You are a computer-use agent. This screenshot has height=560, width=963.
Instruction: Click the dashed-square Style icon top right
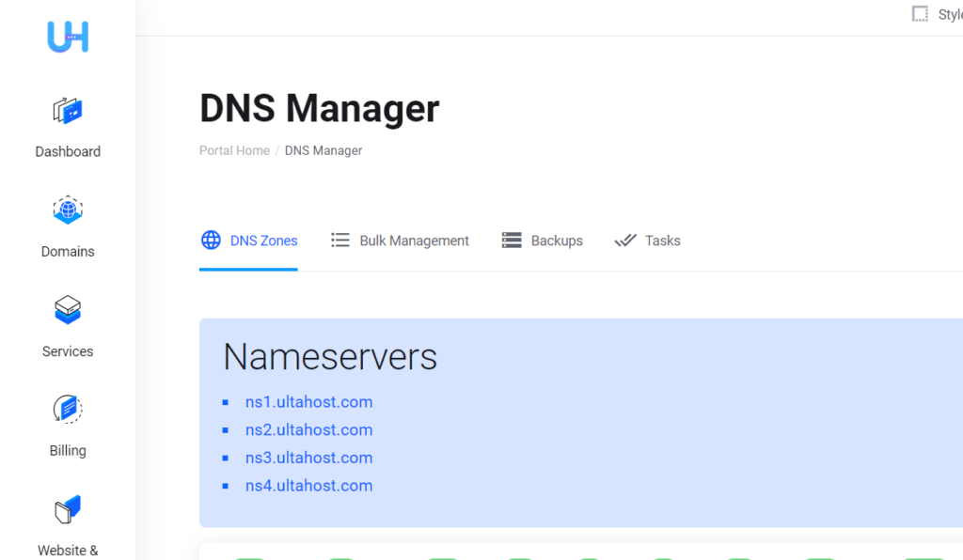point(920,13)
